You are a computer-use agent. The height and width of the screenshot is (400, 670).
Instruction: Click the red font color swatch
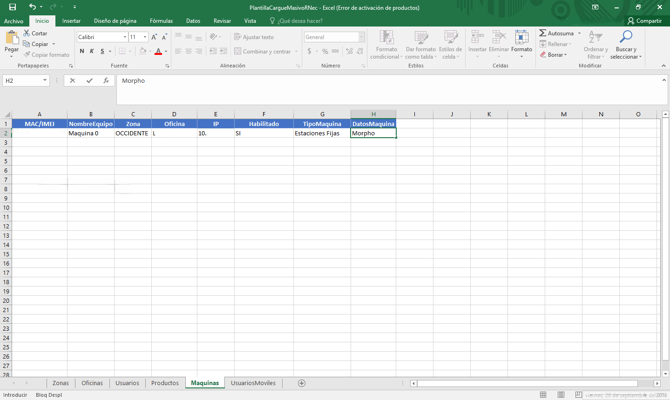coord(158,51)
